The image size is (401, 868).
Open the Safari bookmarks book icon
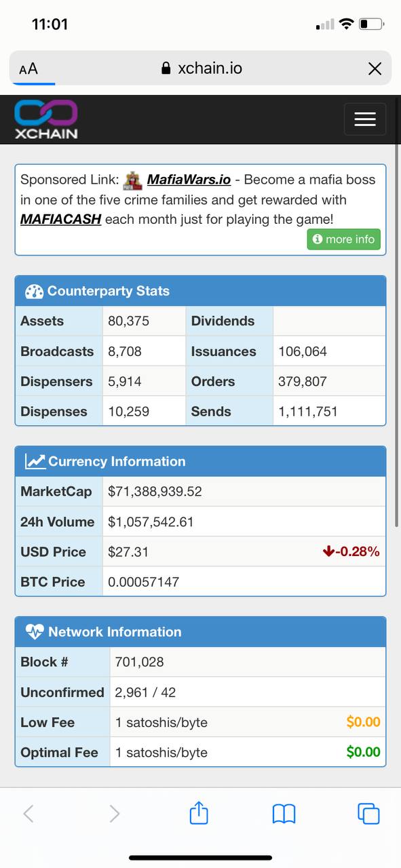pos(284,814)
